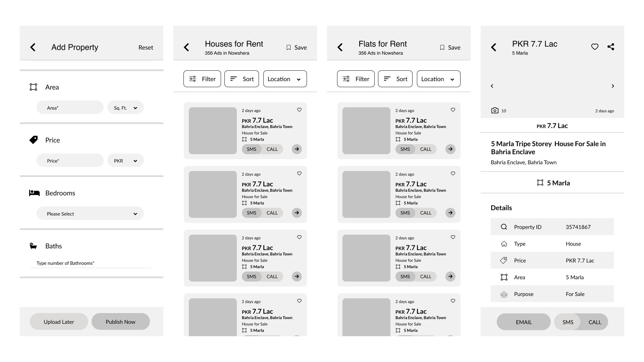Viewport: 644px width, 362px height.
Task: Favorite the second Flats for Rent listing
Action: tap(453, 174)
